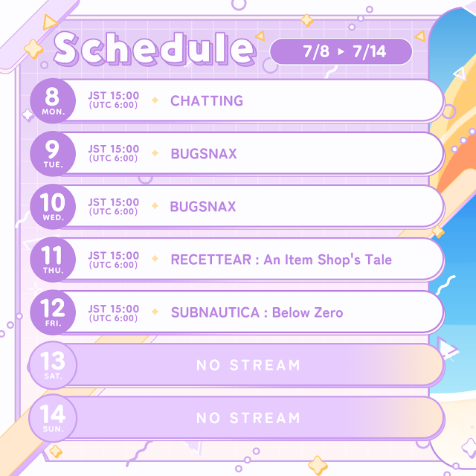Click the Sunday 14 date circle
The height and width of the screenshot is (476, 476).
pyautogui.click(x=53, y=418)
